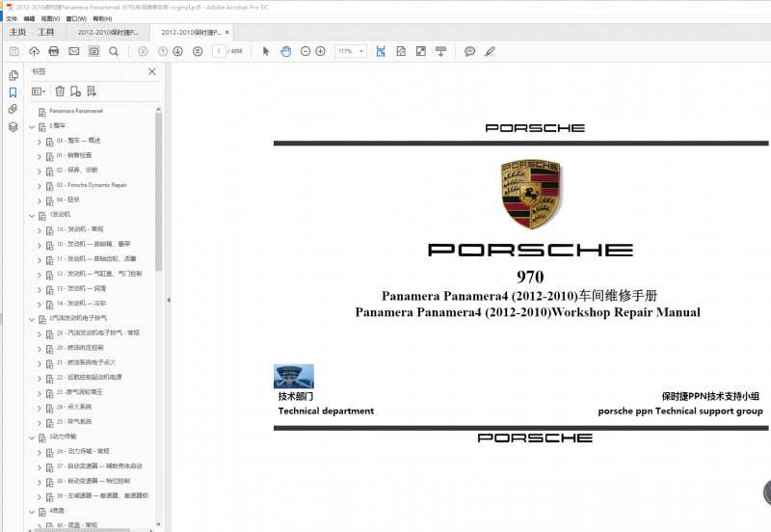Collapse the 1发动机 bookmark group
This screenshot has width=771, height=532.
click(x=32, y=216)
